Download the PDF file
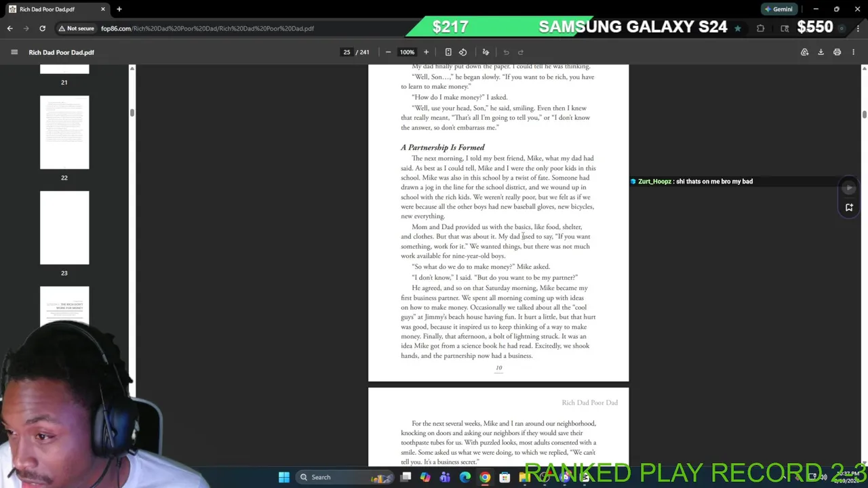 click(x=821, y=52)
